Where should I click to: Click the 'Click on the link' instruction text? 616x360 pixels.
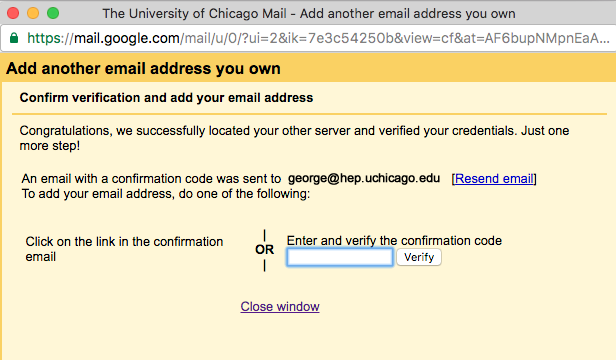124,249
